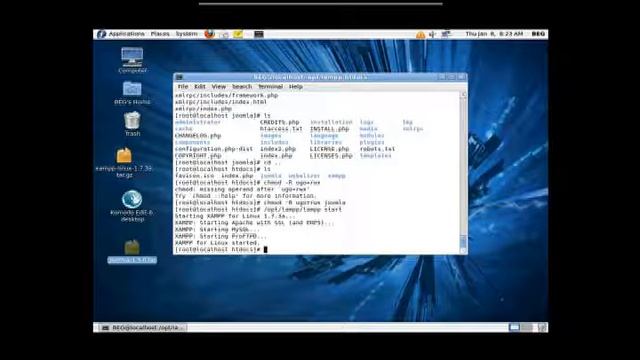640x360 pixels.
Task: Click the INSTALL.php filename in terminal
Action: point(329,129)
